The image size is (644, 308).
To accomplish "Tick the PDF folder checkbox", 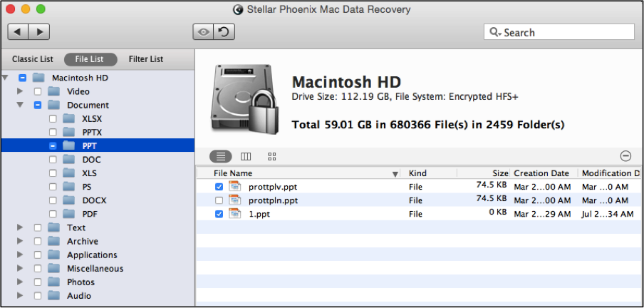I will pyautogui.click(x=53, y=214).
